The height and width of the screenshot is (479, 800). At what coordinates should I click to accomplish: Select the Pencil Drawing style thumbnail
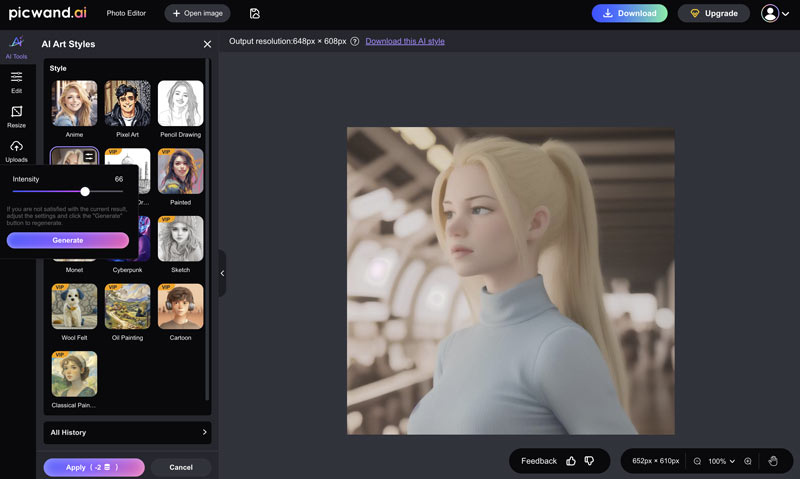[x=181, y=103]
